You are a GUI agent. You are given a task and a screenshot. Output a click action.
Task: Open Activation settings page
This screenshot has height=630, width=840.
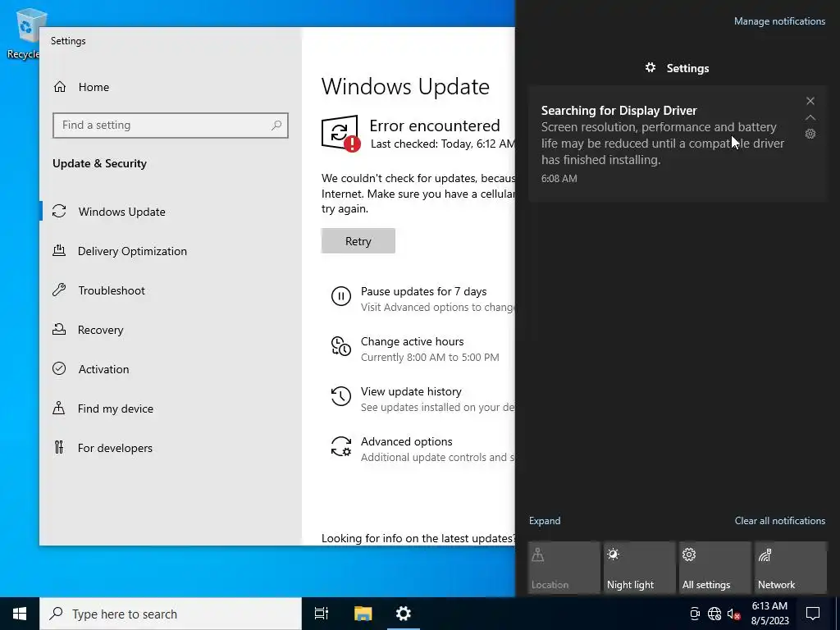point(171,368)
